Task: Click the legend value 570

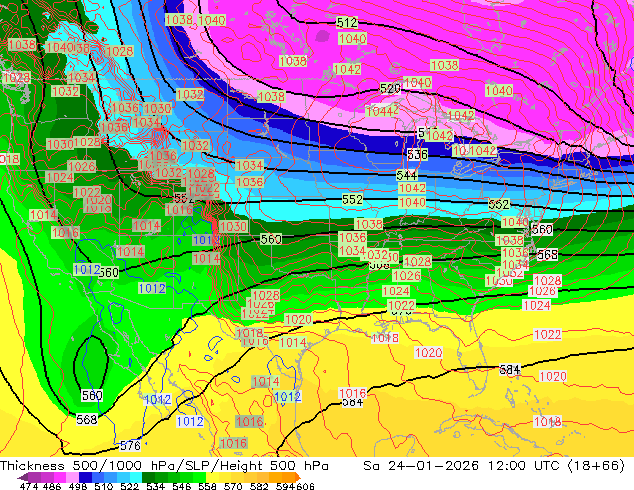Action: click(233, 486)
